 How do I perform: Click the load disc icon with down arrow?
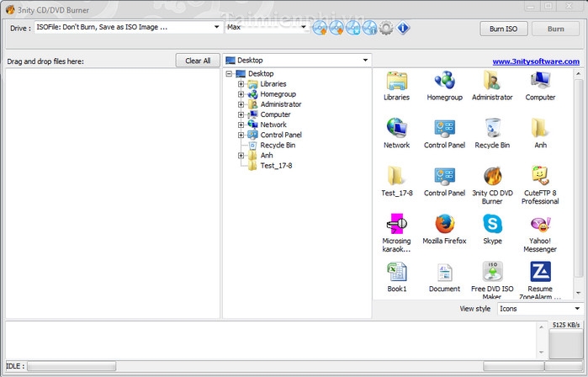click(336, 28)
